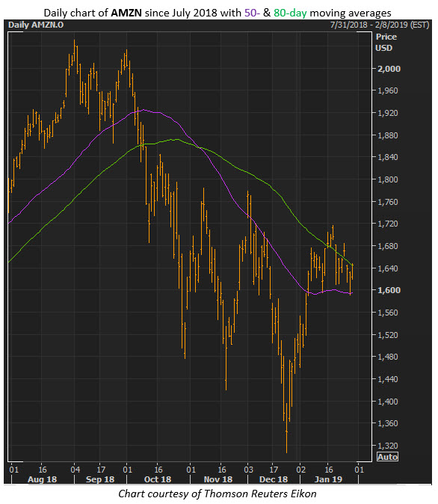Image resolution: width=438 pixels, height=504 pixels.
Task: Click the 1,960 price axis label
Action: click(x=388, y=90)
